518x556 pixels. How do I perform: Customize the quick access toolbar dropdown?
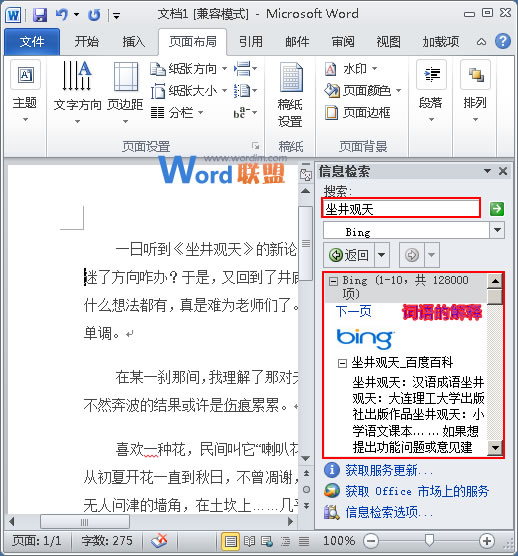116,16
